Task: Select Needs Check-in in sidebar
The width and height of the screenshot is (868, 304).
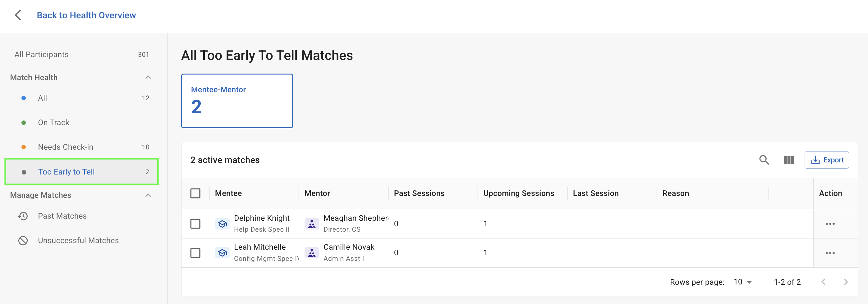Action: click(65, 147)
